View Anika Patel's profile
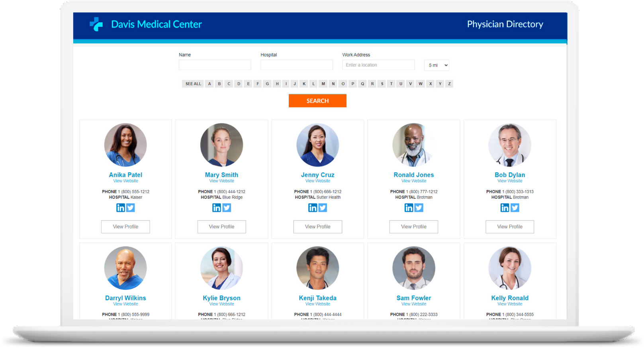The image size is (644, 349). [125, 227]
